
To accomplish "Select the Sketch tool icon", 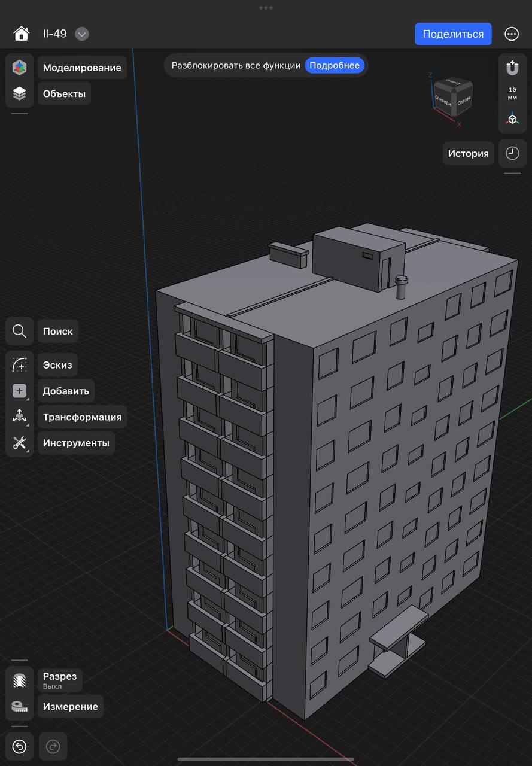I will coord(19,364).
